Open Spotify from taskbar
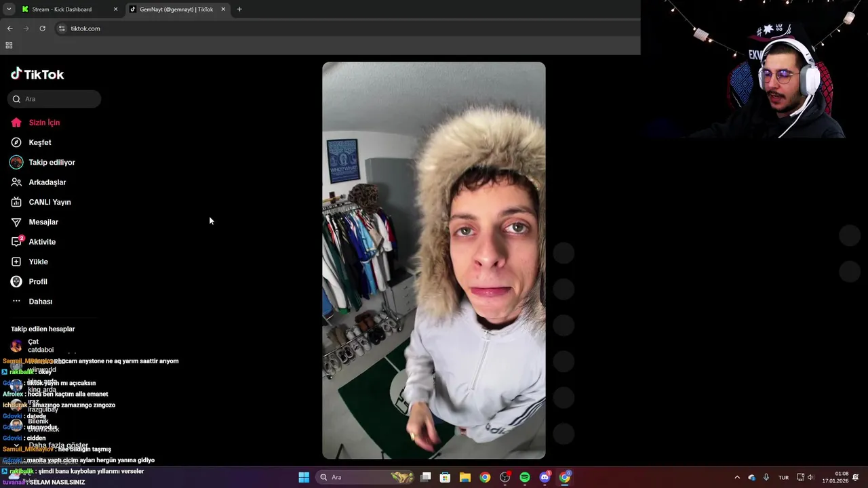 (x=525, y=477)
